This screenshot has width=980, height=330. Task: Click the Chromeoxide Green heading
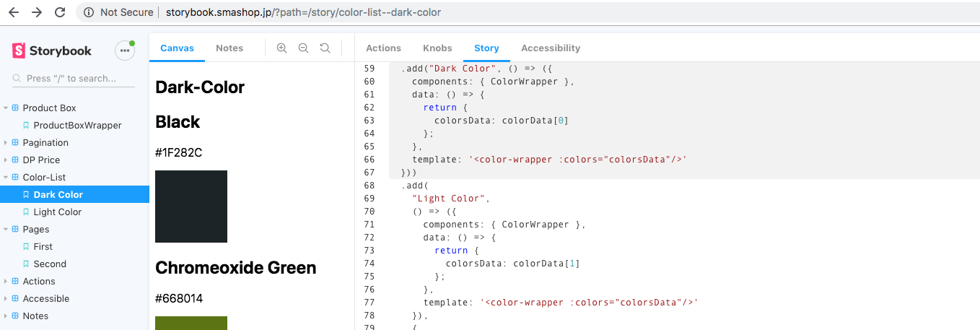[x=236, y=268]
